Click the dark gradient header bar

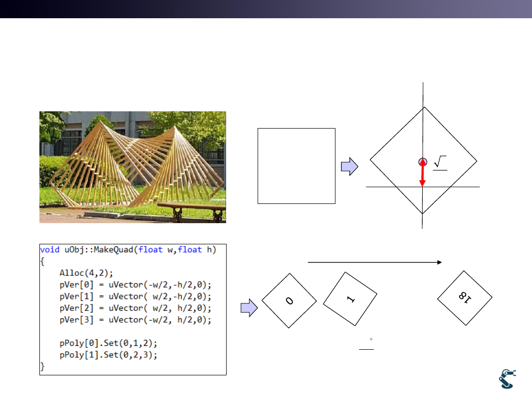click(x=266, y=9)
